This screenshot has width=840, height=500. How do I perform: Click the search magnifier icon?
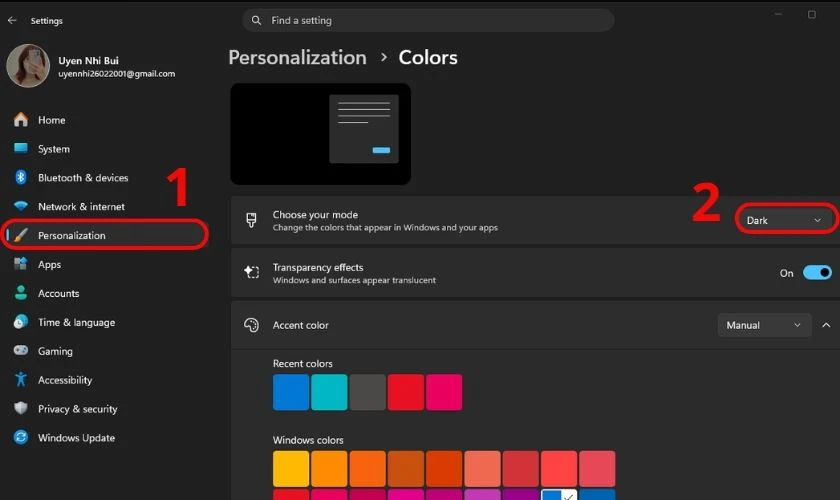[256, 20]
